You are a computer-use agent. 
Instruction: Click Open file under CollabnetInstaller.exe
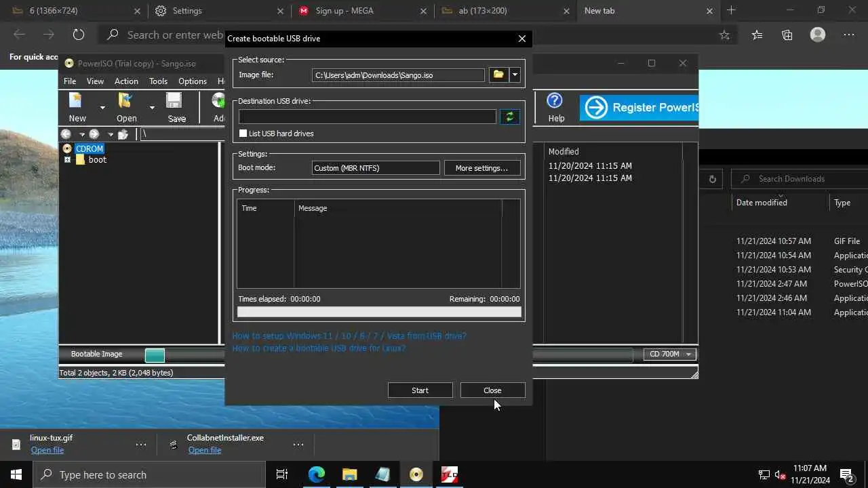click(x=205, y=450)
